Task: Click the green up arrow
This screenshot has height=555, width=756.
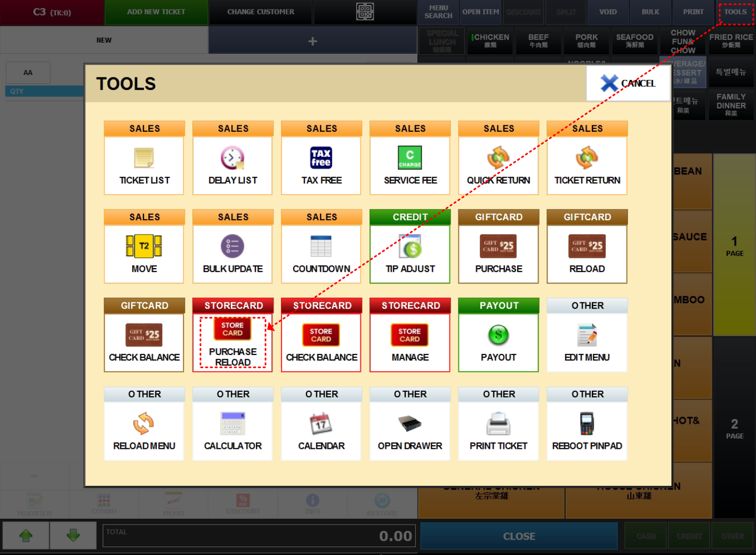Action: coord(26,535)
